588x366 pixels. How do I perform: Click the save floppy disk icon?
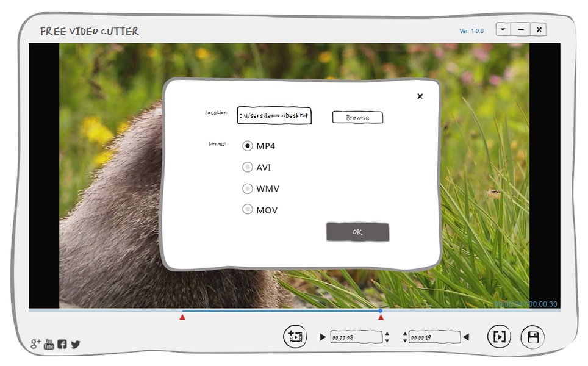coord(533,337)
